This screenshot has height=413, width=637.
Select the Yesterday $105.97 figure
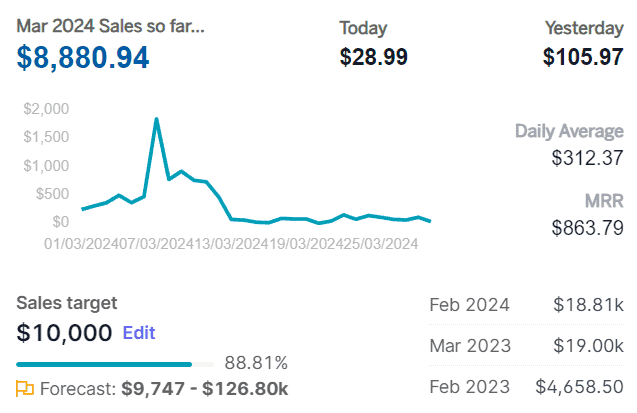[x=583, y=57]
